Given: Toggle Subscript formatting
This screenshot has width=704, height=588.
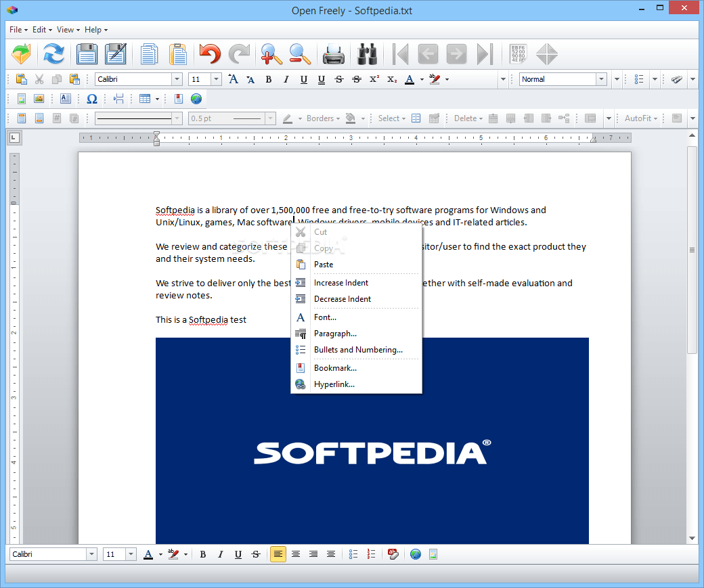Looking at the screenshot, I should (392, 79).
